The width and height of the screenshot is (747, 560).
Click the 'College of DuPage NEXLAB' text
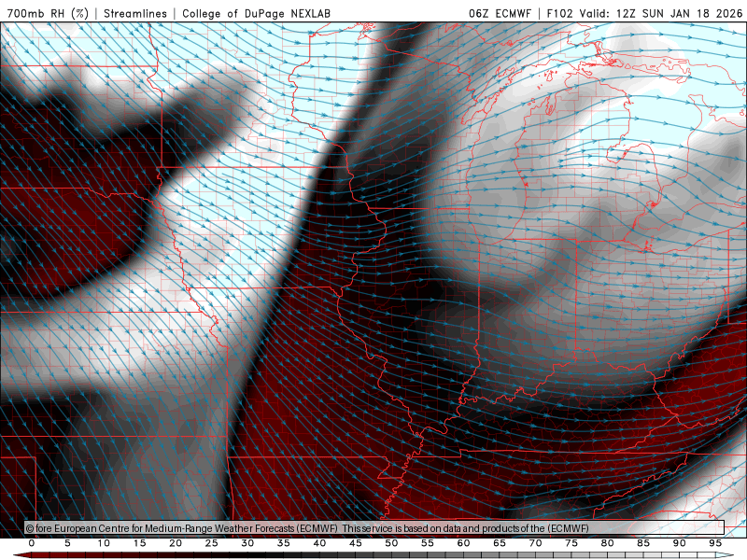pyautogui.click(x=256, y=13)
